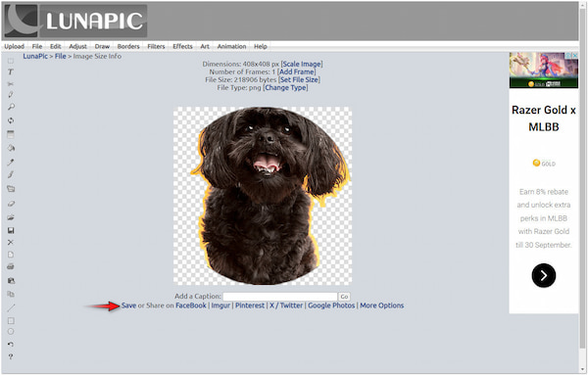The width and height of the screenshot is (588, 375).
Task: Select the Paint Bucket tool
Action: [x=11, y=148]
